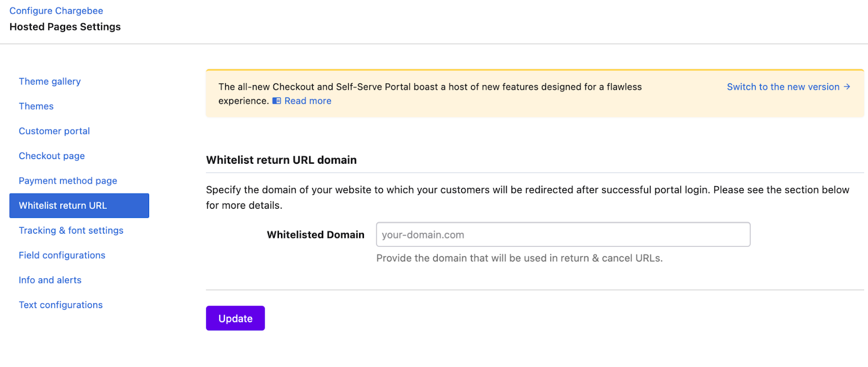Open the Theme gallery section
This screenshot has height=367, width=868.
[50, 81]
